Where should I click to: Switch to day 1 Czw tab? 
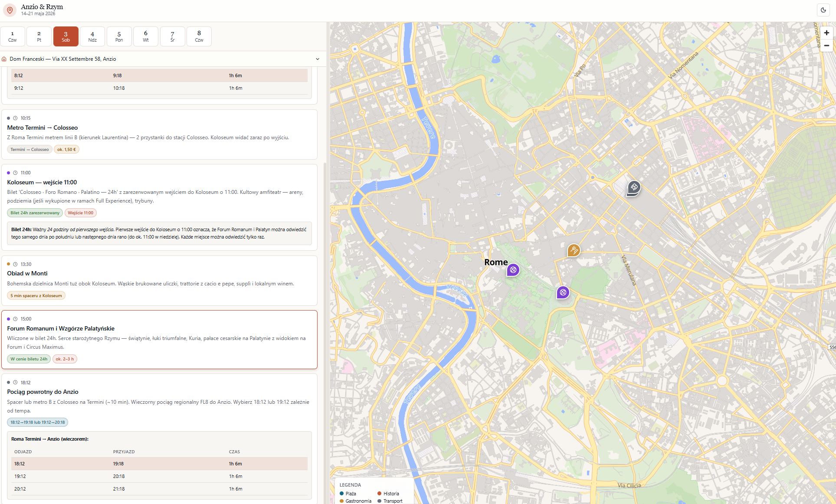[13, 36]
